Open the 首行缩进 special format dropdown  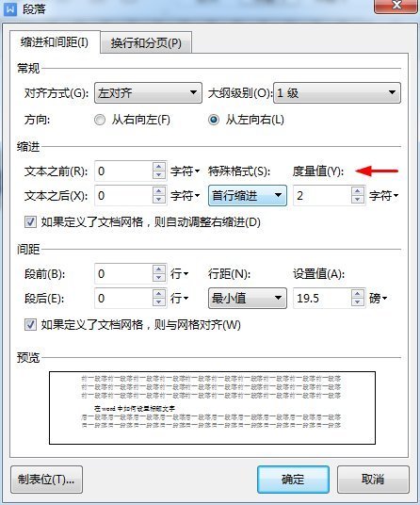[248, 195]
